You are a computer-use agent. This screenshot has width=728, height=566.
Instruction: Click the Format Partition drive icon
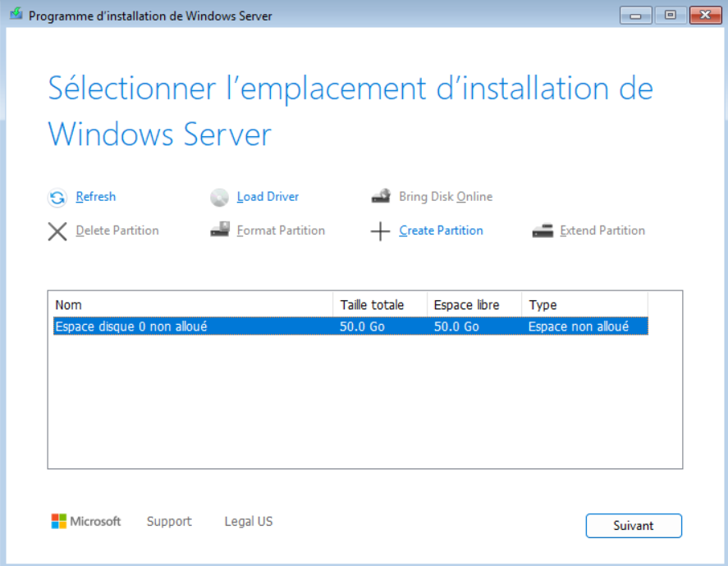pos(220,229)
